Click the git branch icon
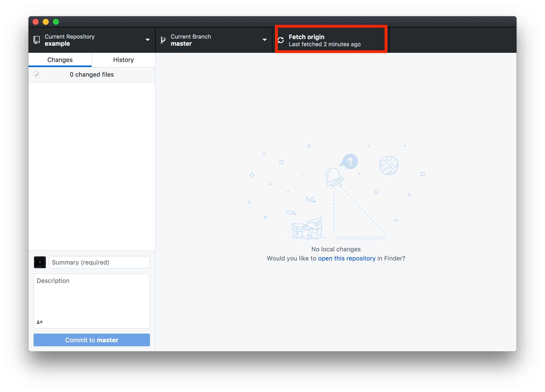545x392 pixels. click(163, 40)
